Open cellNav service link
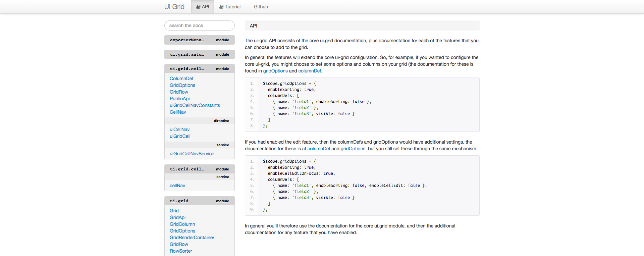The height and width of the screenshot is (256, 644). (x=177, y=186)
